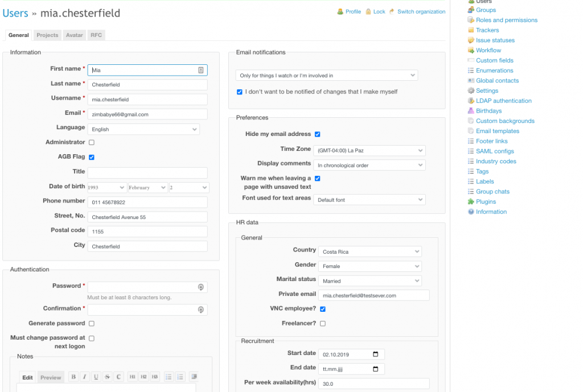This screenshot has width=583, height=392.
Task: Open the Start date calendar picker icon
Action: tap(376, 354)
